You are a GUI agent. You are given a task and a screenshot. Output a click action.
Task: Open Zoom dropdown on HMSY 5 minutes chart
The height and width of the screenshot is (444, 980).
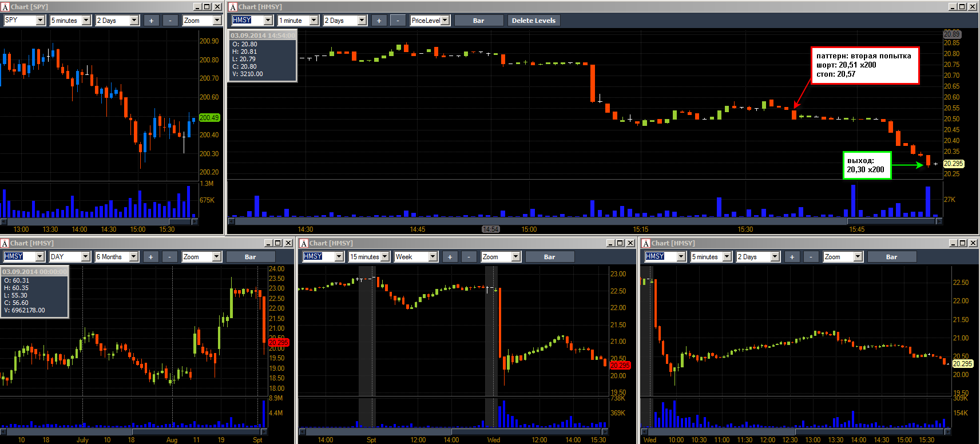(x=858, y=257)
